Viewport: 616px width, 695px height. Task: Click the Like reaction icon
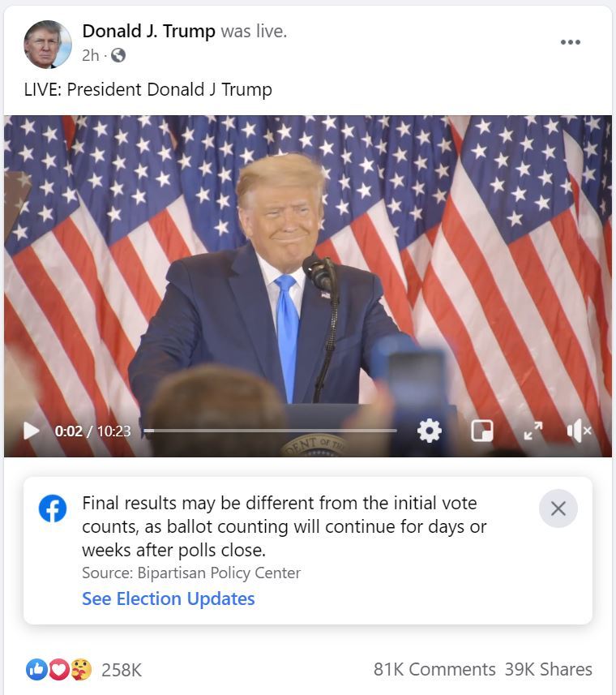coord(36,669)
